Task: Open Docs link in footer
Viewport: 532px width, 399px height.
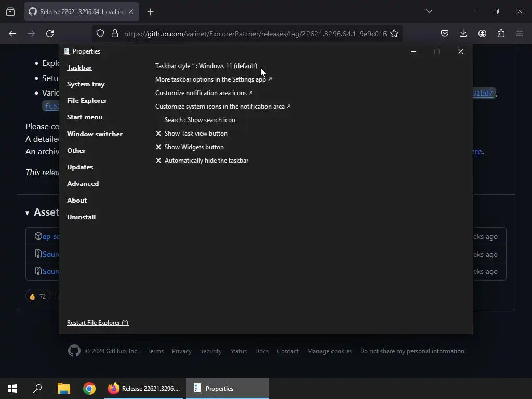Action: pos(262,351)
